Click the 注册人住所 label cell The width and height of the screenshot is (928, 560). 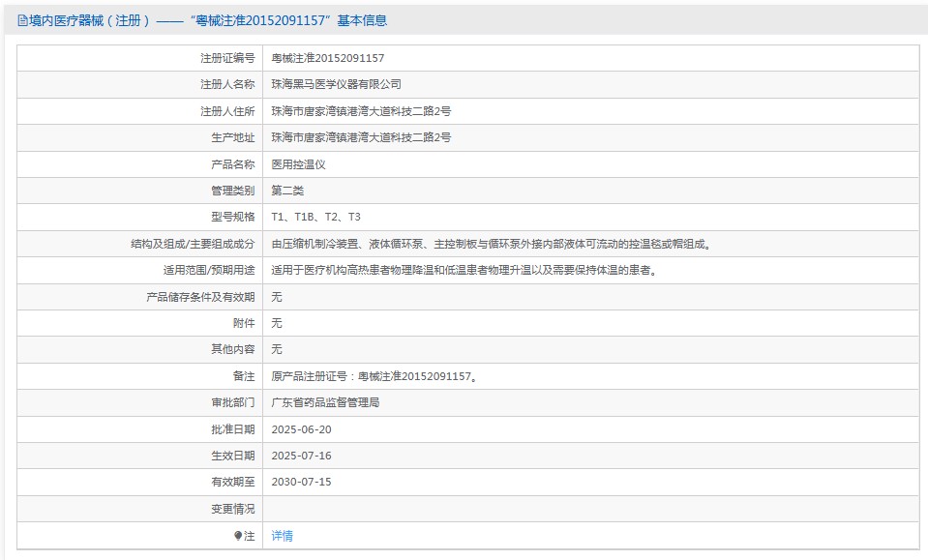tap(140, 111)
